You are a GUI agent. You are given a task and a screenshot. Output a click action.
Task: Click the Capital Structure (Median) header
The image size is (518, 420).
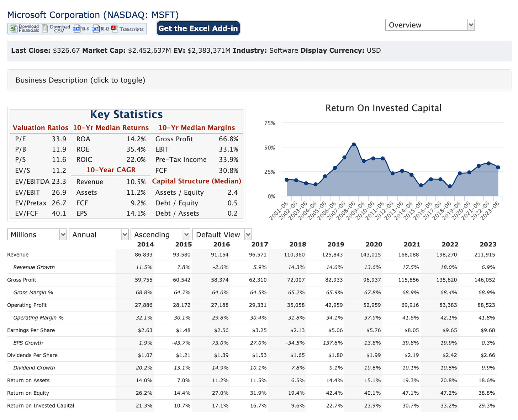[x=197, y=181]
